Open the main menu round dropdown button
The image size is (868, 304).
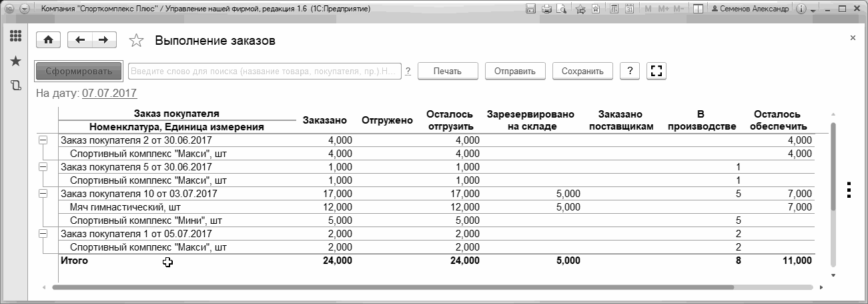pyautogui.click(x=25, y=9)
